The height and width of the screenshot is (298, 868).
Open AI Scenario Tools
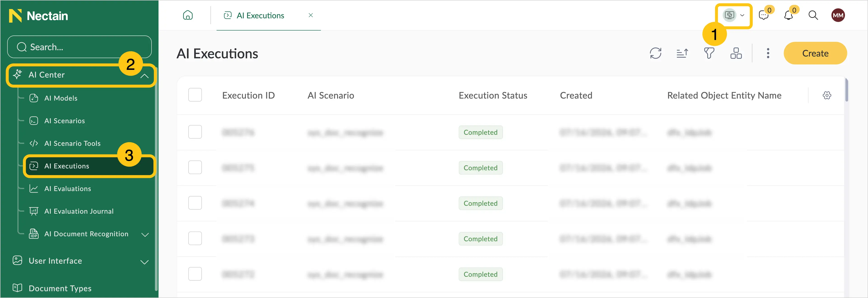point(72,143)
